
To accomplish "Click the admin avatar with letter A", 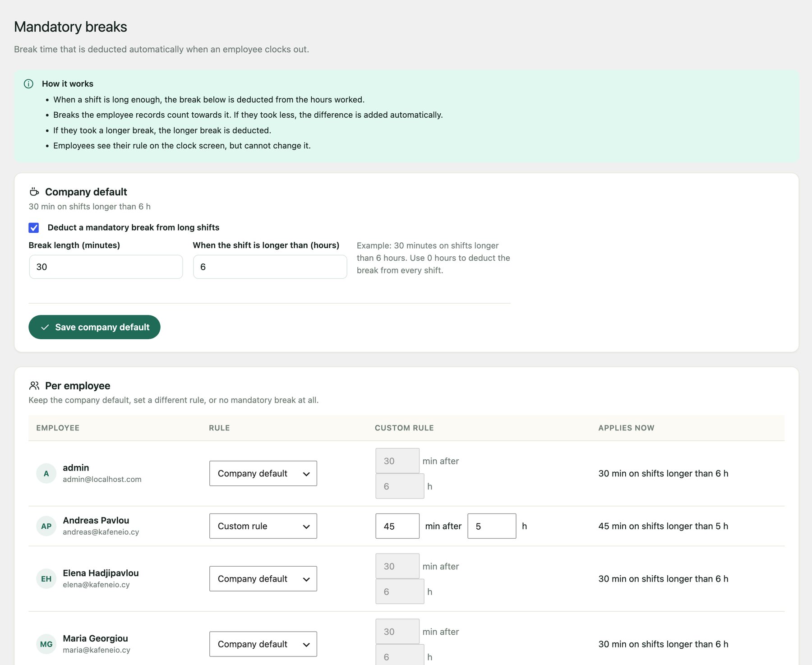I will tap(46, 474).
